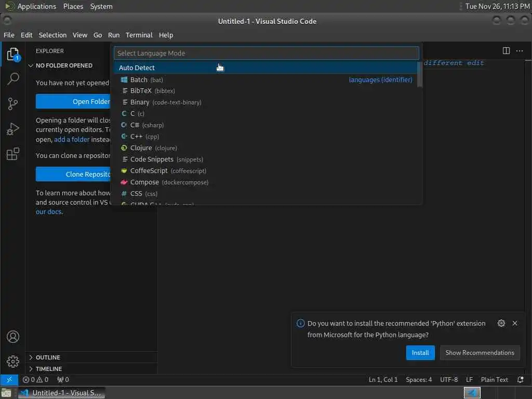The height and width of the screenshot is (399, 532).
Task: Select C# (csharp) language mode
Action: pos(267,125)
